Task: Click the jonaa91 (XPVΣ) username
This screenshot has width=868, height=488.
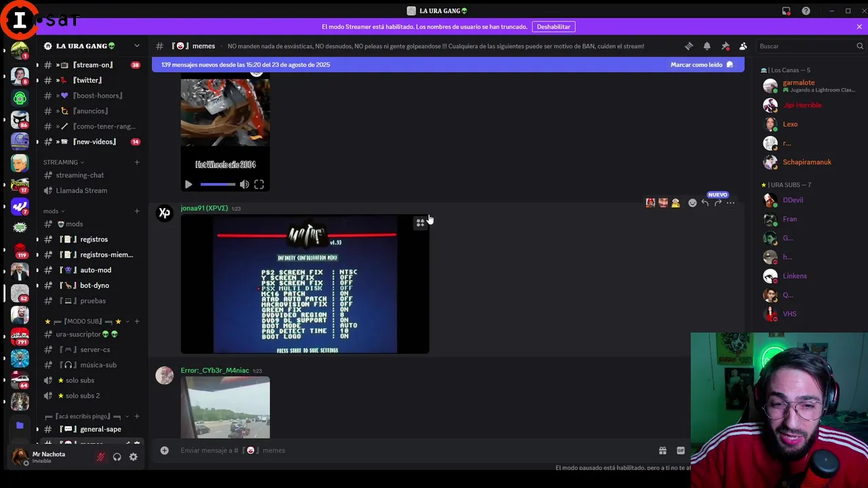Action: coord(204,208)
